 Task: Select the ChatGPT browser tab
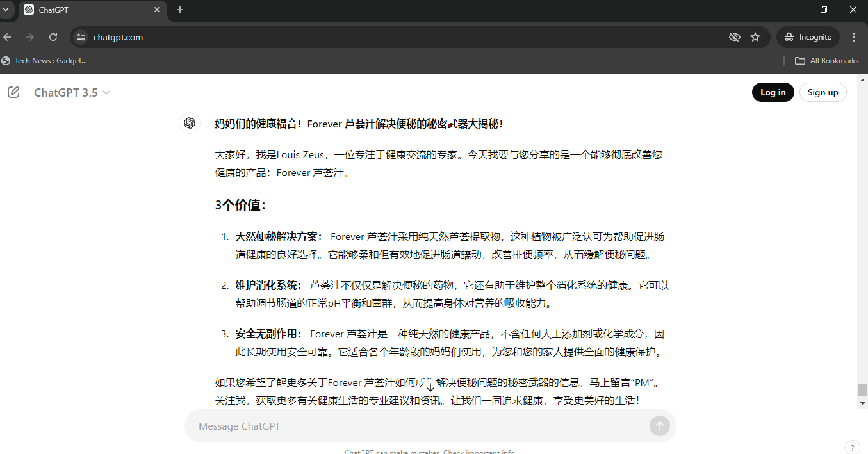93,10
